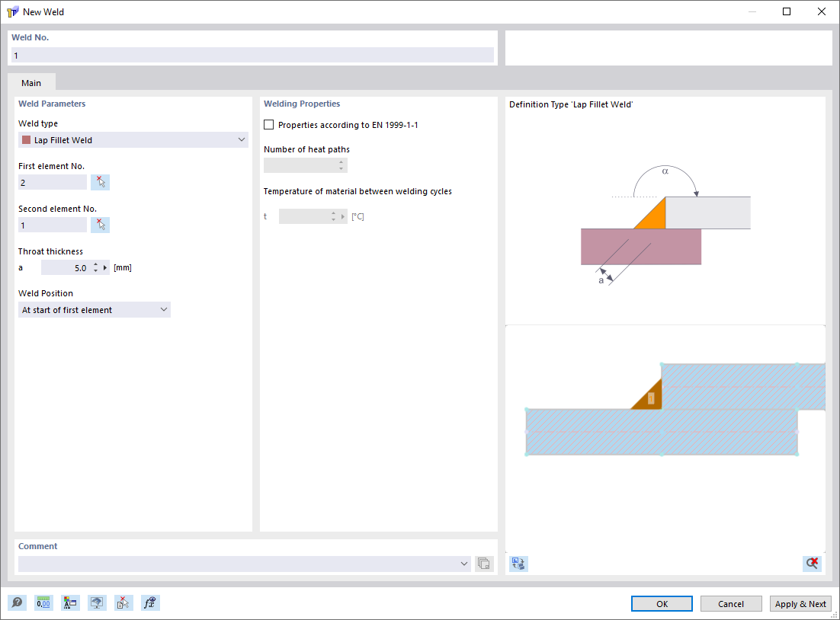Click Apply & Next button
The height and width of the screenshot is (620, 840).
point(800,603)
